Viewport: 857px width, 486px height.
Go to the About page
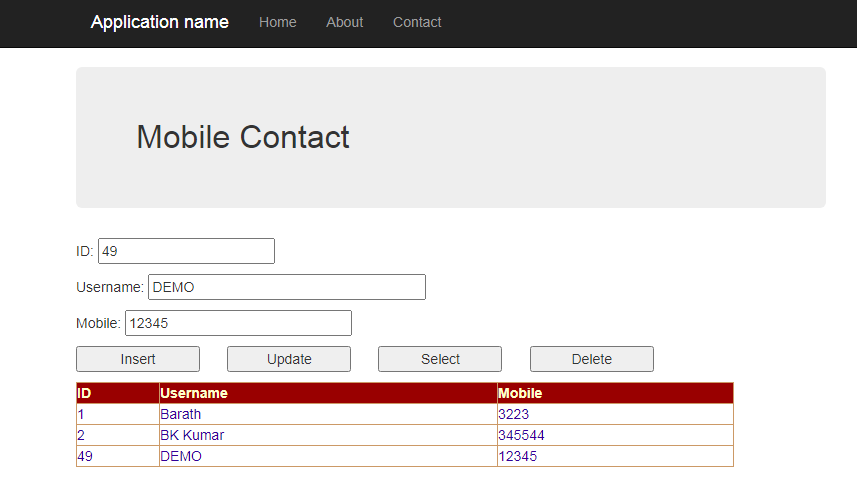coord(344,22)
